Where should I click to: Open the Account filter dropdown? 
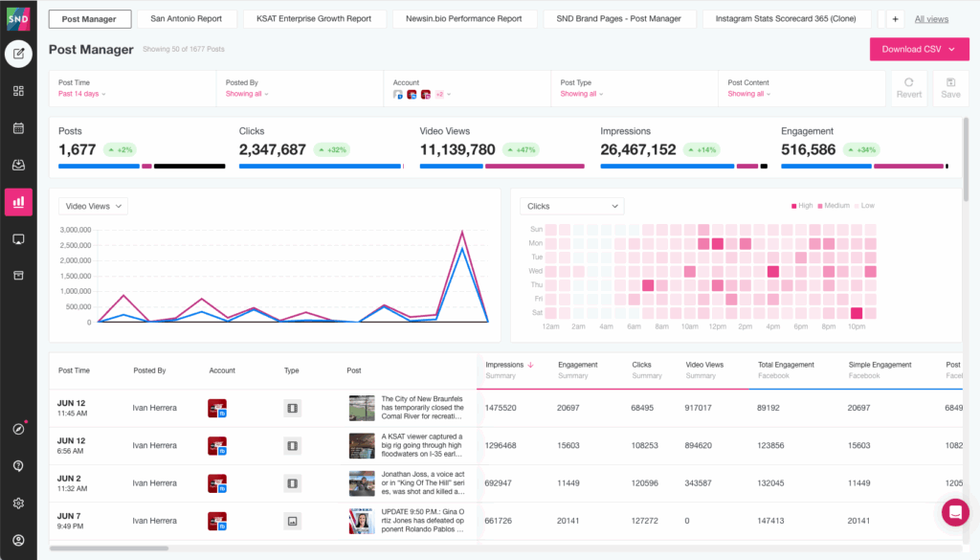[x=422, y=95]
